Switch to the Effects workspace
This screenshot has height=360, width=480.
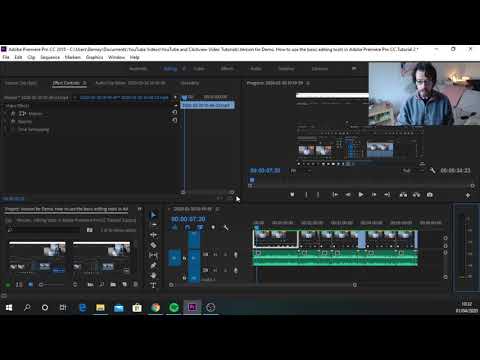point(227,69)
